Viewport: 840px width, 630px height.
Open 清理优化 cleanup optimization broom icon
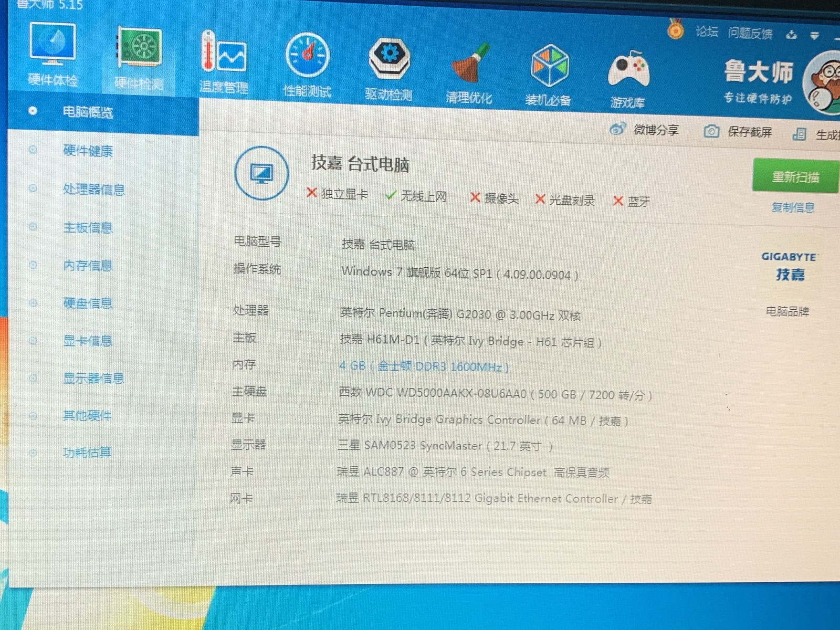click(x=469, y=73)
